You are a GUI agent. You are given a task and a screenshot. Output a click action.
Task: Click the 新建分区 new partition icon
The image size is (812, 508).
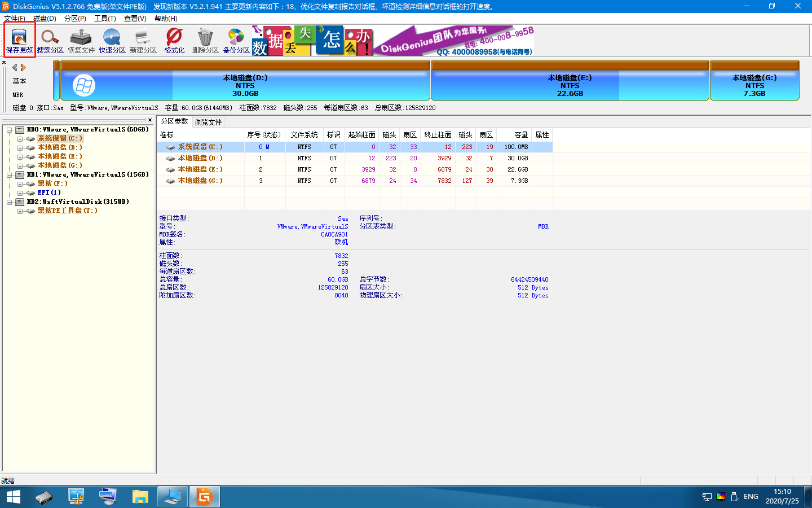[x=143, y=41]
